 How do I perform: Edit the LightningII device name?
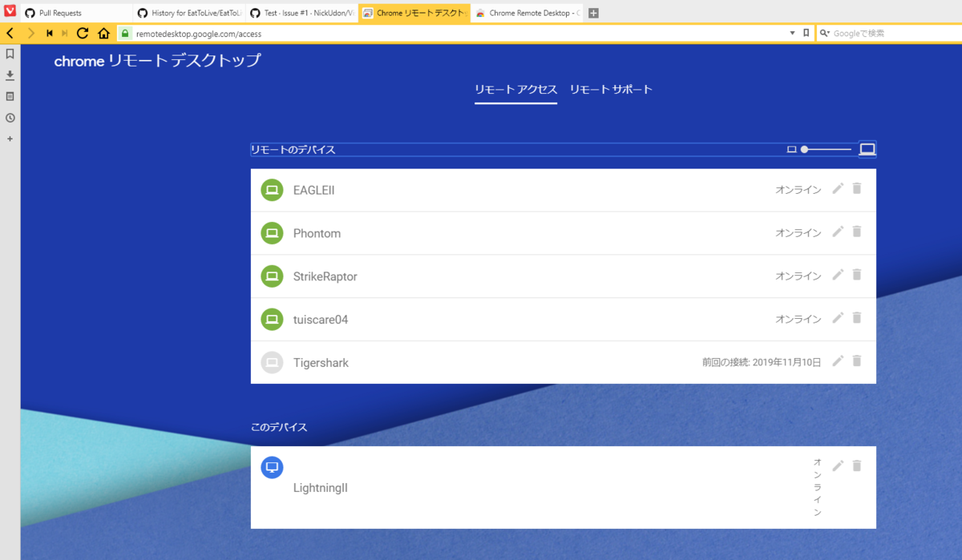(838, 465)
